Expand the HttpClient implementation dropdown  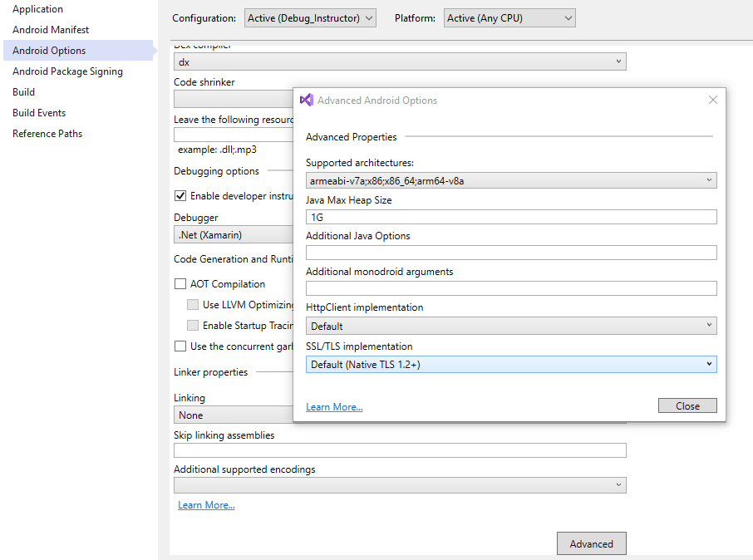click(510, 326)
